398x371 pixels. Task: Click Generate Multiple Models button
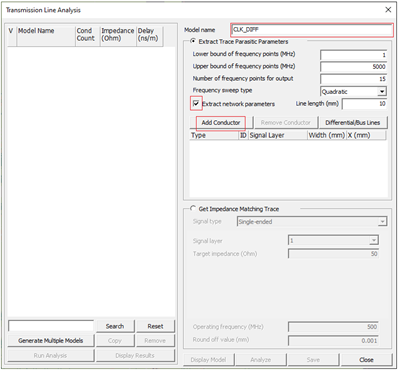point(51,341)
